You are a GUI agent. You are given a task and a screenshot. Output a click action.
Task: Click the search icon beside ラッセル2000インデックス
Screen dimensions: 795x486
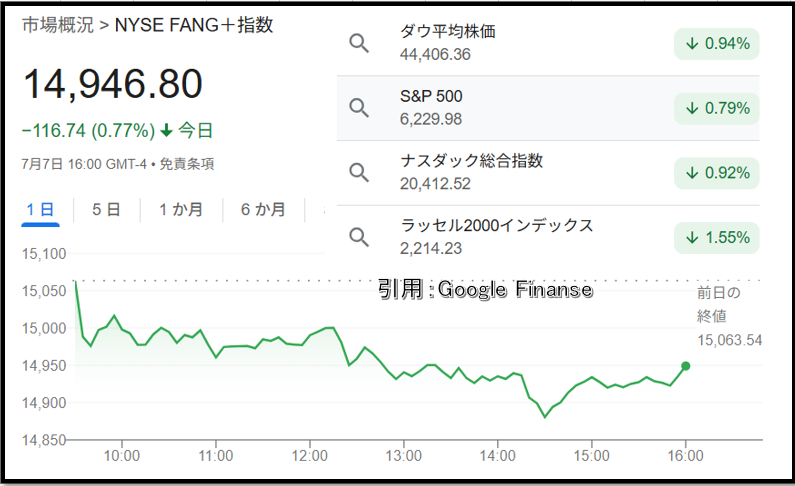coord(359,237)
